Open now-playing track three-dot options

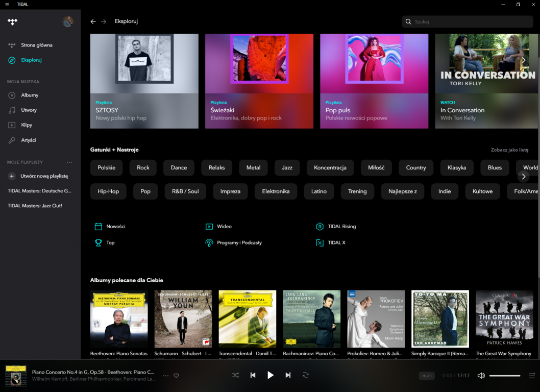pyautogui.click(x=166, y=376)
